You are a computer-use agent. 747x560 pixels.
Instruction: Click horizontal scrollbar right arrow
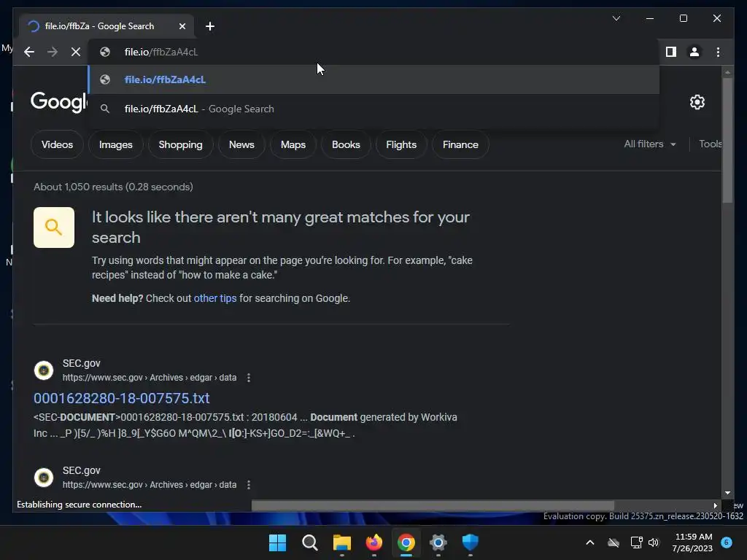point(715,505)
